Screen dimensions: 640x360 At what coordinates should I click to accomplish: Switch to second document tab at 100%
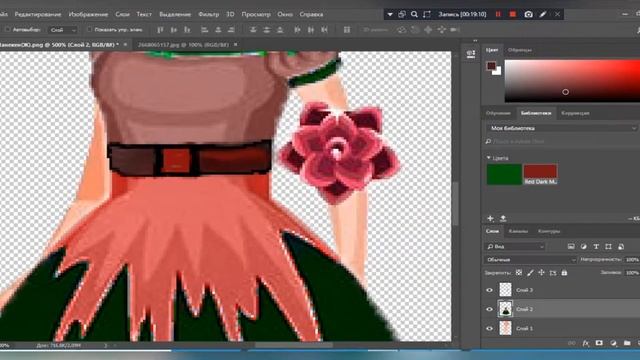pyautogui.click(x=183, y=44)
